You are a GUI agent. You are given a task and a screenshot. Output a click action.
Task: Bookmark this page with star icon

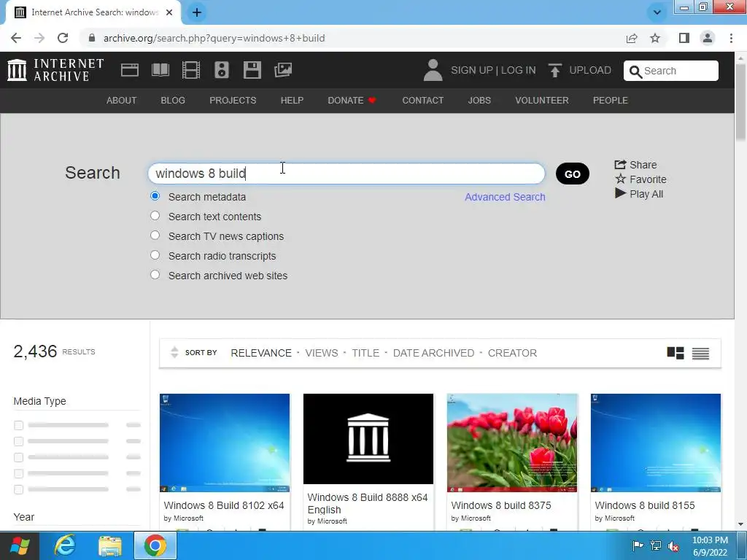click(655, 38)
